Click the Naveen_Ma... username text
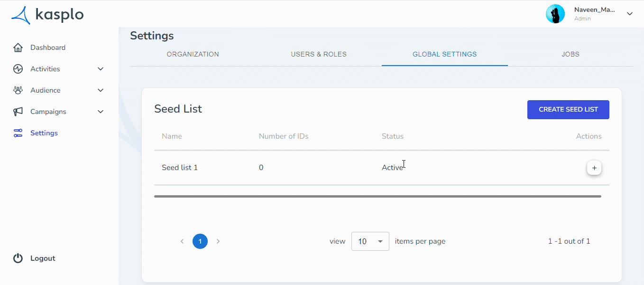Screen dimensions: 644x285 (x=595, y=9)
